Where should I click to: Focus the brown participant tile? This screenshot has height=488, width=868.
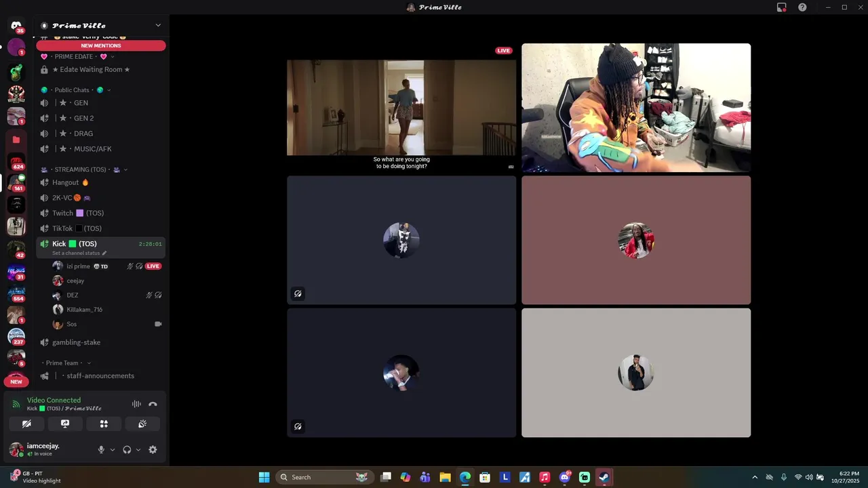click(x=636, y=240)
